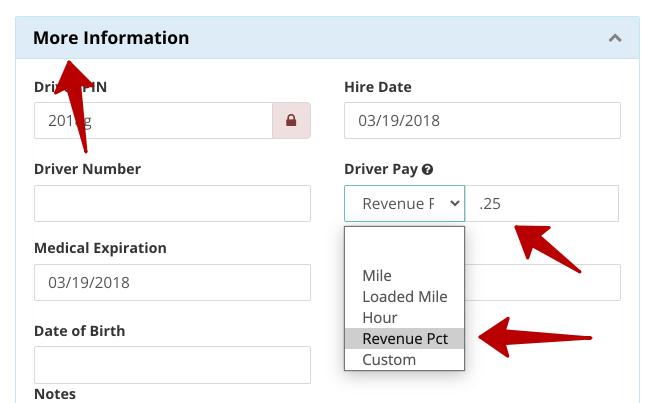Click the Driver Number input field
Screen dimensions: 649x403
click(x=172, y=203)
